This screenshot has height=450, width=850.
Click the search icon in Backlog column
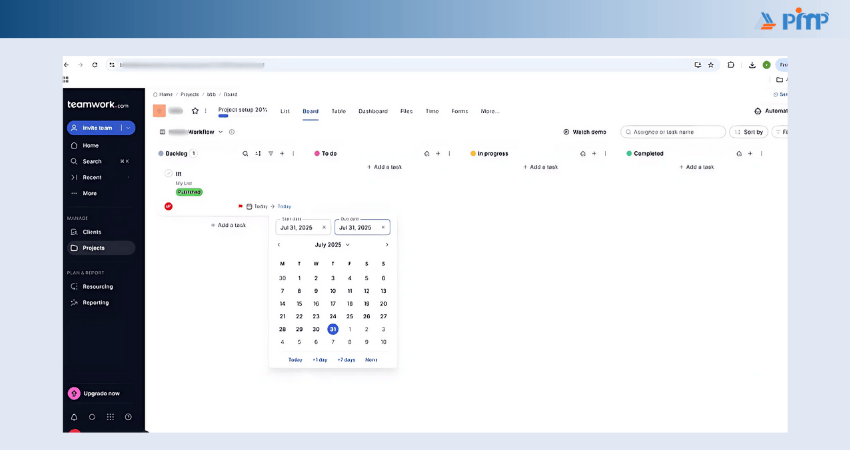246,153
